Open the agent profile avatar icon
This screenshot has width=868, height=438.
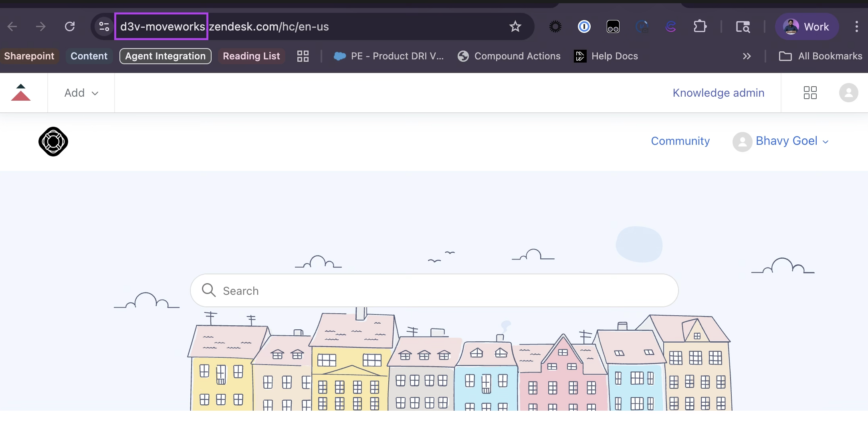848,93
